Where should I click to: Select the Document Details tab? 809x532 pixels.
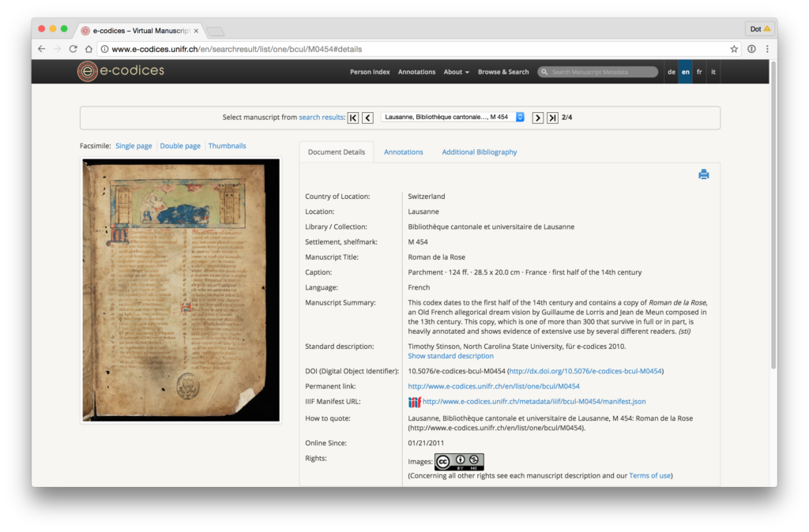[x=337, y=152]
